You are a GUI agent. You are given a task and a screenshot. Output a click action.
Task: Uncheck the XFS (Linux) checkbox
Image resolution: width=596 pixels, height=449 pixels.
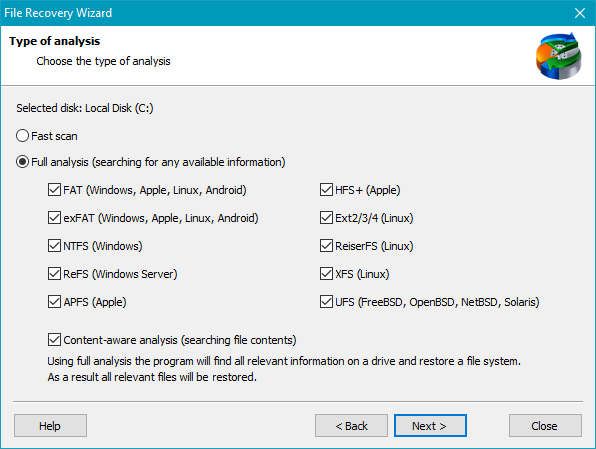pos(327,274)
